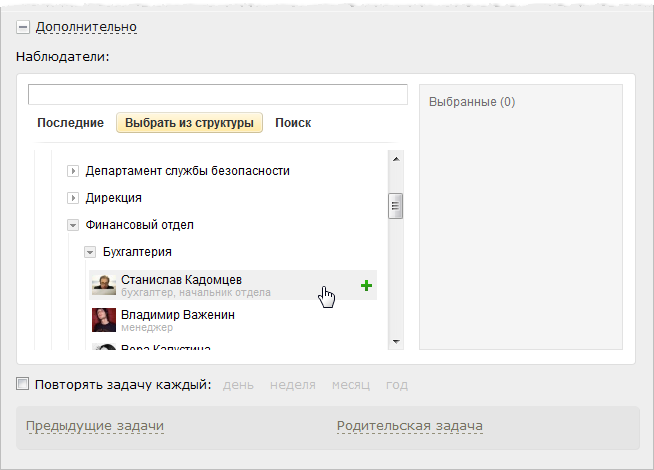
Task: Switch to the Последние tab
Action: tap(70, 123)
